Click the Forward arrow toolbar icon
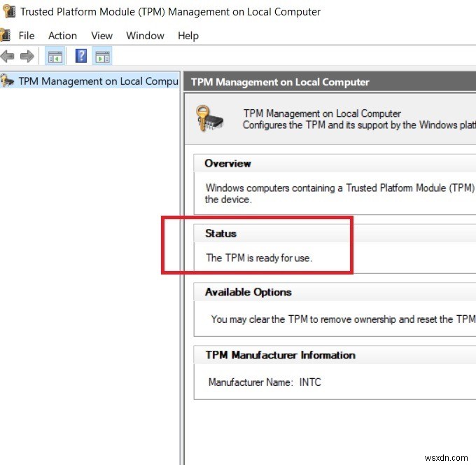The image size is (476, 465). click(27, 56)
